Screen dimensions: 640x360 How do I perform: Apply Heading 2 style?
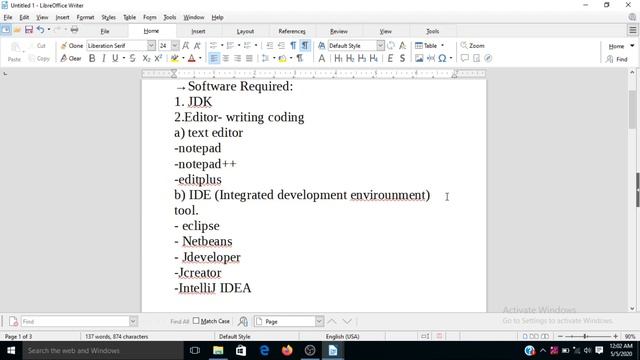(x=350, y=58)
